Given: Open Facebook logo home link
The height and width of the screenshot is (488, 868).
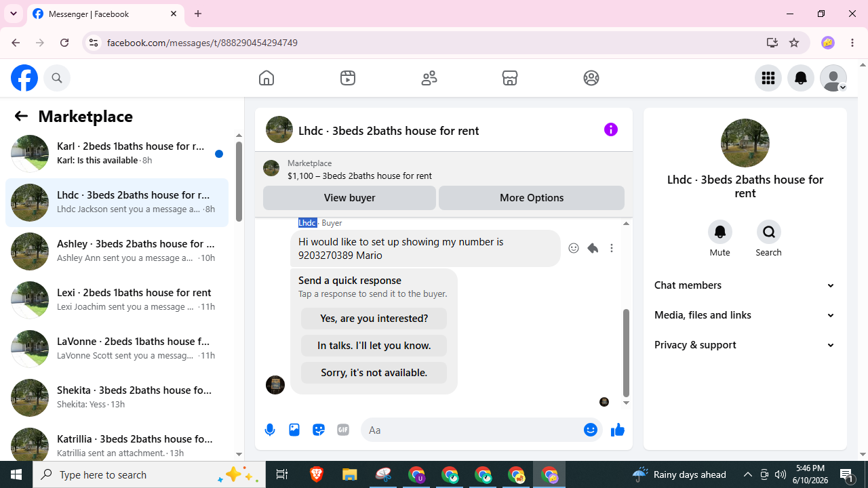Looking at the screenshot, I should (24, 78).
